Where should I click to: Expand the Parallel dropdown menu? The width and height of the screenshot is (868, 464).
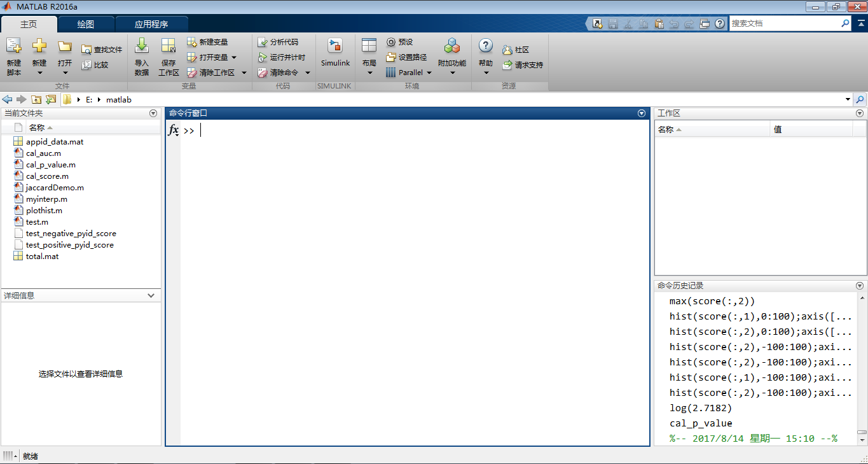pos(429,73)
